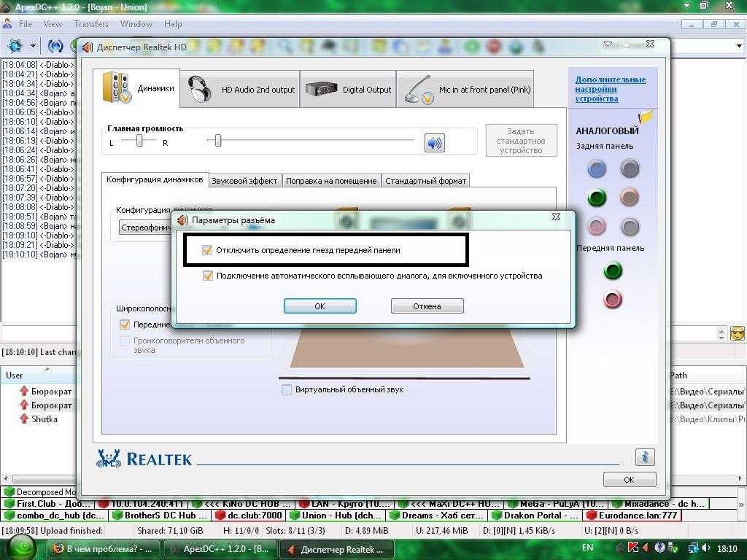Click the user icon left of File menu
Screen dimensions: 747x560
pyautogui.click(x=7, y=23)
